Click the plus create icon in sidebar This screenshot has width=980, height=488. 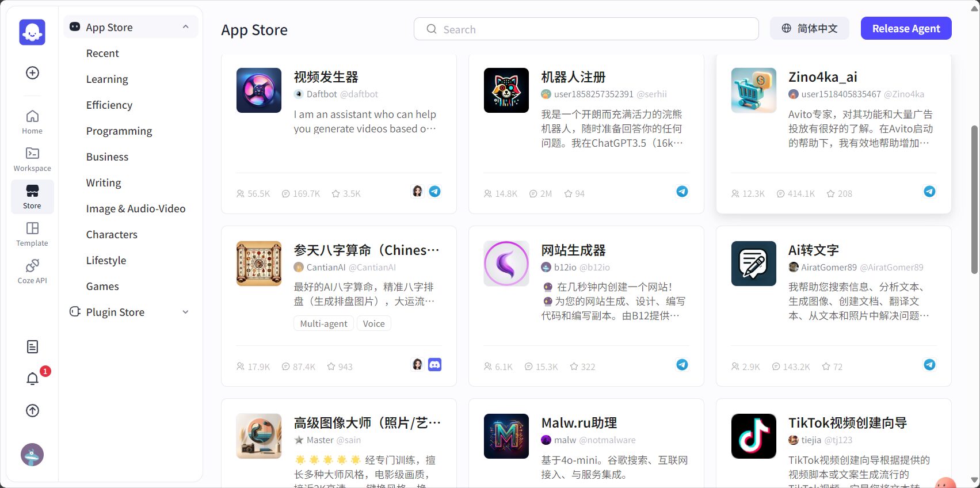click(x=32, y=73)
